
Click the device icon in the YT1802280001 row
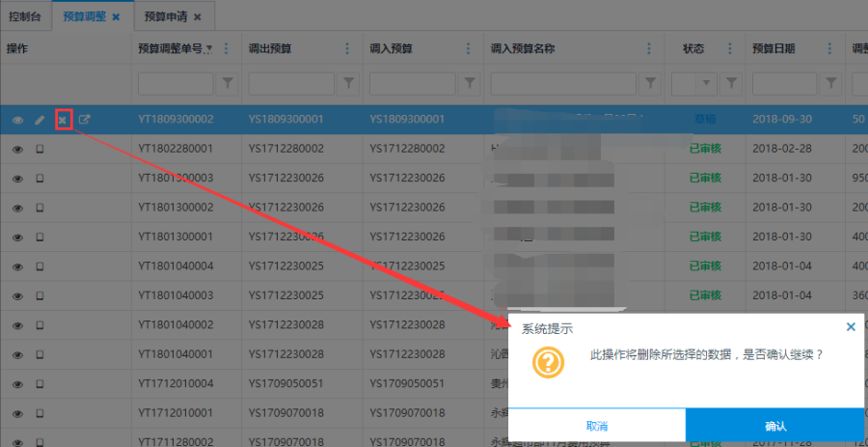(40, 150)
